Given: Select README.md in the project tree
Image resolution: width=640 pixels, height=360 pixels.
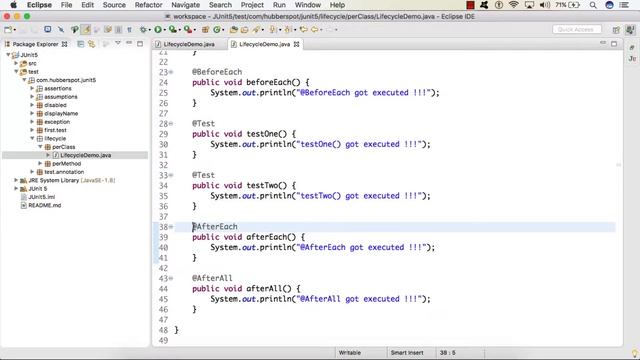Looking at the screenshot, I should pos(44,205).
